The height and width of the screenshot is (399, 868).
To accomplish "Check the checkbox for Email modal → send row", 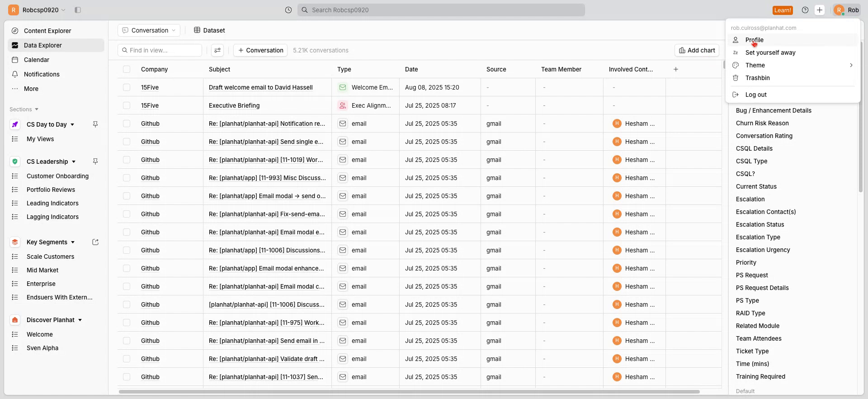I will click(x=127, y=196).
